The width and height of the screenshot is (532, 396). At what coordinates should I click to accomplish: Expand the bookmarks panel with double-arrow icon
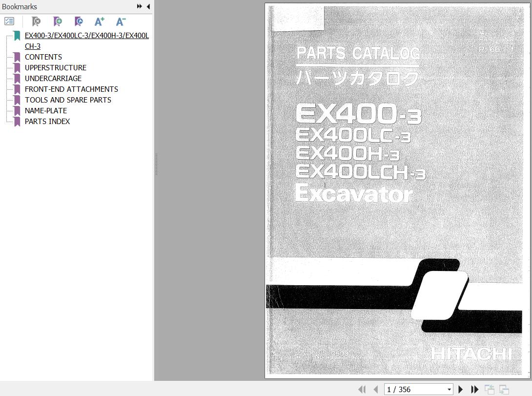[139, 6]
